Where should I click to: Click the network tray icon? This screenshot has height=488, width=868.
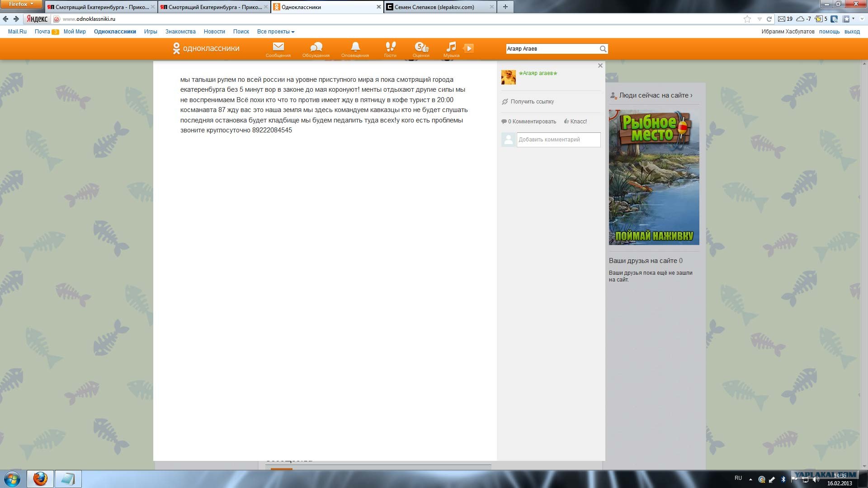805,479
